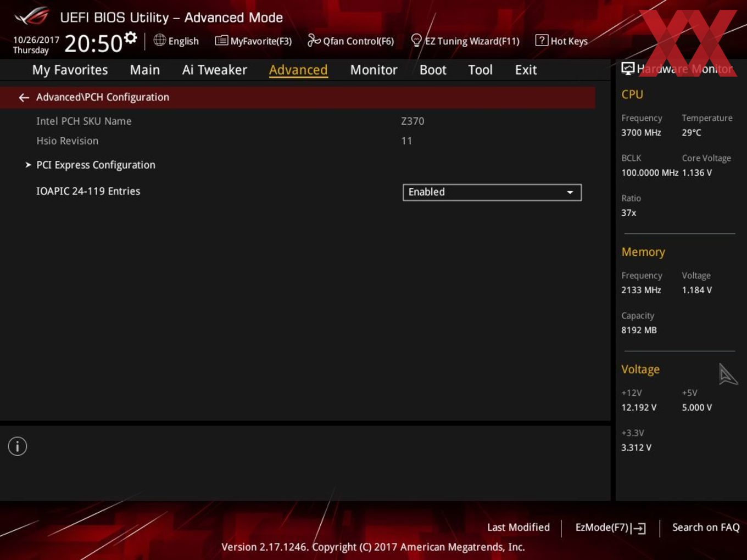Switch to EzMode(F7)
The image size is (747, 560).
point(610,528)
